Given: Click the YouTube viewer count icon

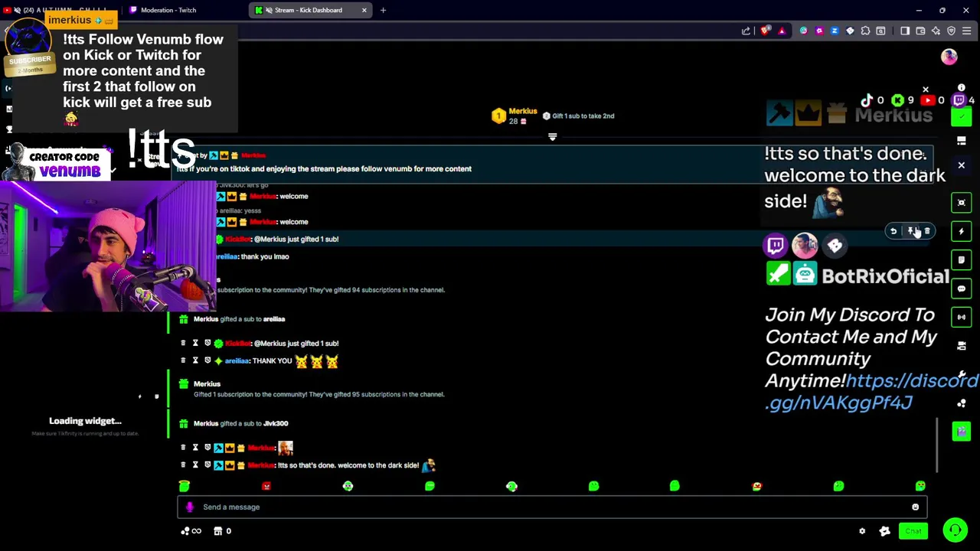Looking at the screenshot, I should click(x=928, y=100).
